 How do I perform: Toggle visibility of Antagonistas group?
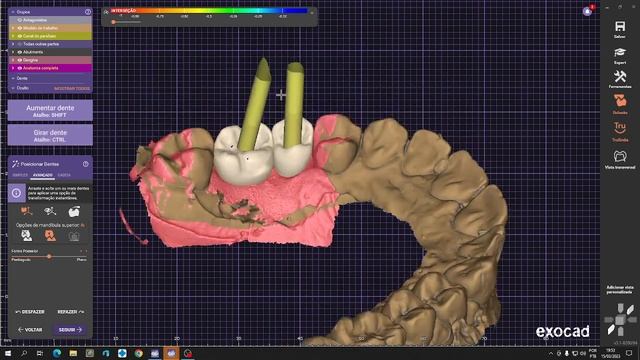19,20
